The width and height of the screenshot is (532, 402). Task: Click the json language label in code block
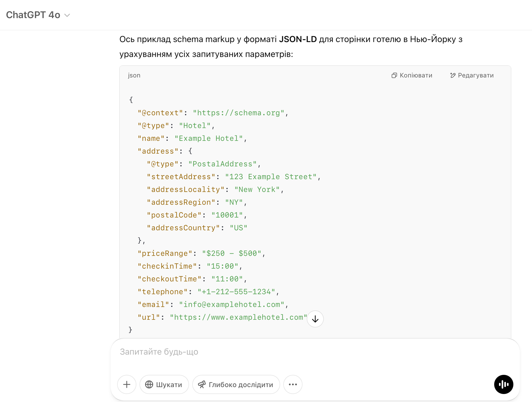point(134,75)
